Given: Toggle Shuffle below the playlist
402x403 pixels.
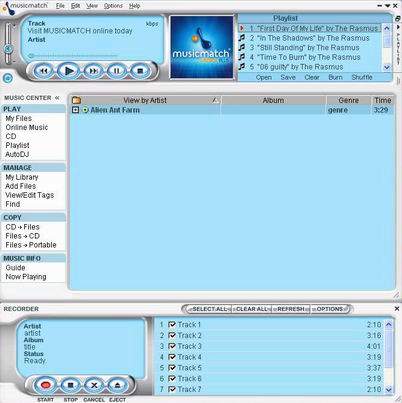Looking at the screenshot, I should pos(362,77).
